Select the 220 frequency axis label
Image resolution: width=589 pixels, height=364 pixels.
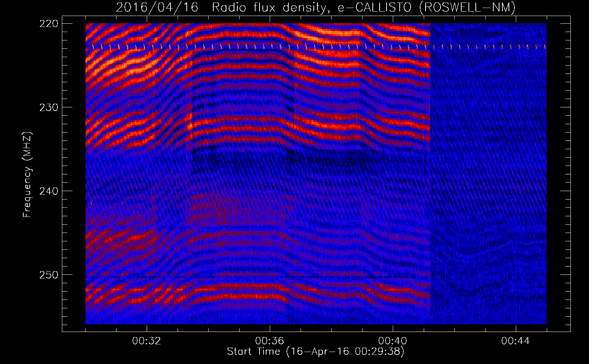coord(49,24)
